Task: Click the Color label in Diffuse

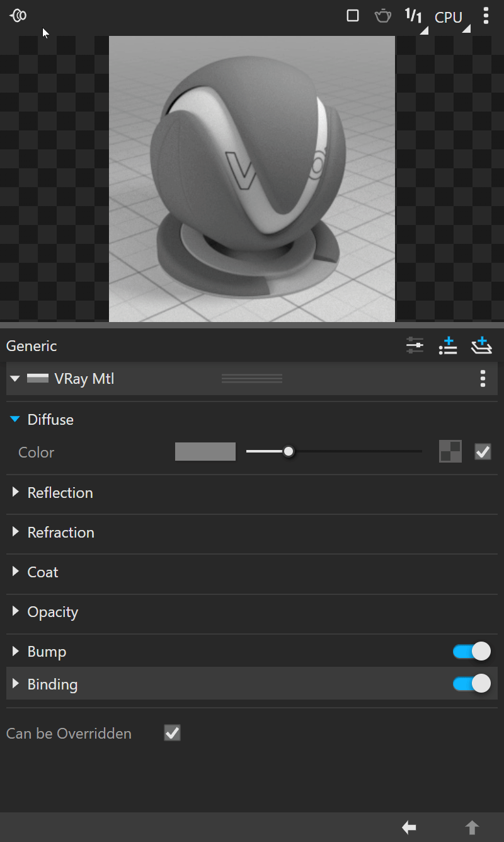Action: 37,453
